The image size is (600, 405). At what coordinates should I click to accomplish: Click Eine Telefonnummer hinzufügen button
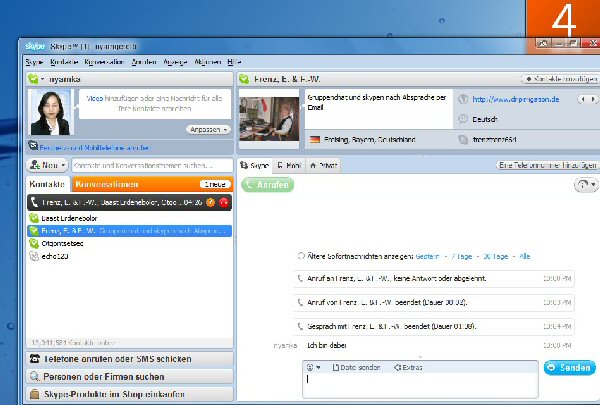pos(548,165)
